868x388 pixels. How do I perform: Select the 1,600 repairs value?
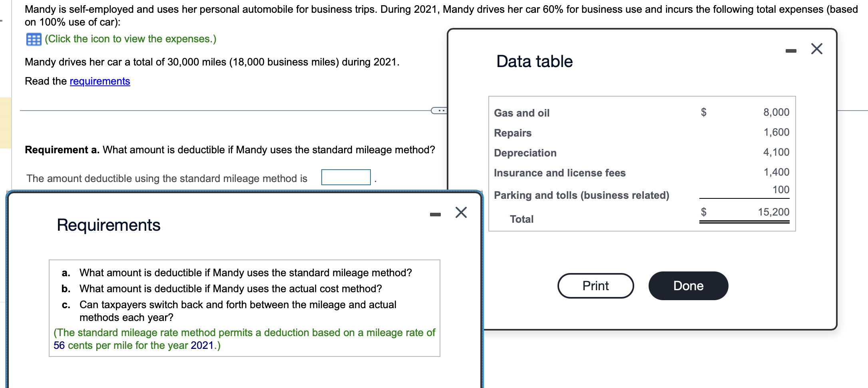[776, 132]
